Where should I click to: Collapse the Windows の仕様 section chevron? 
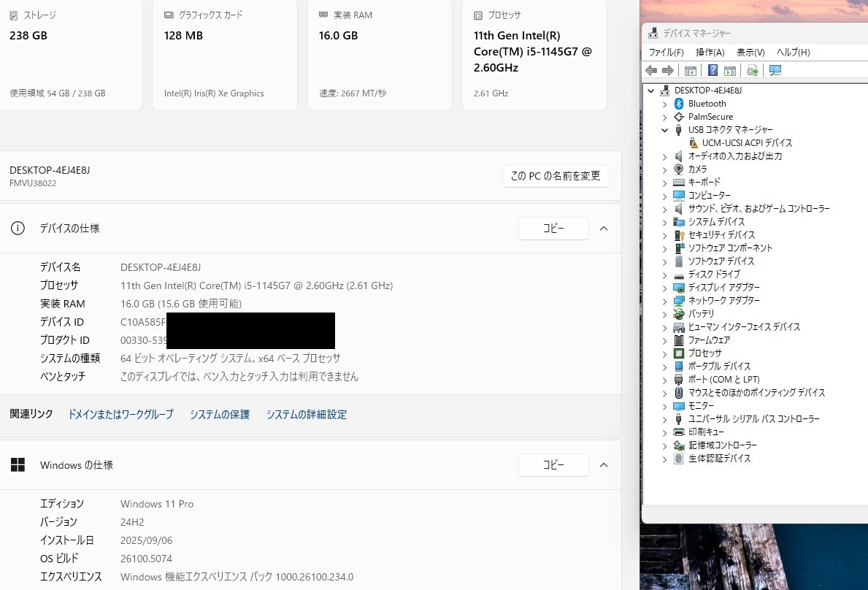[x=604, y=465]
